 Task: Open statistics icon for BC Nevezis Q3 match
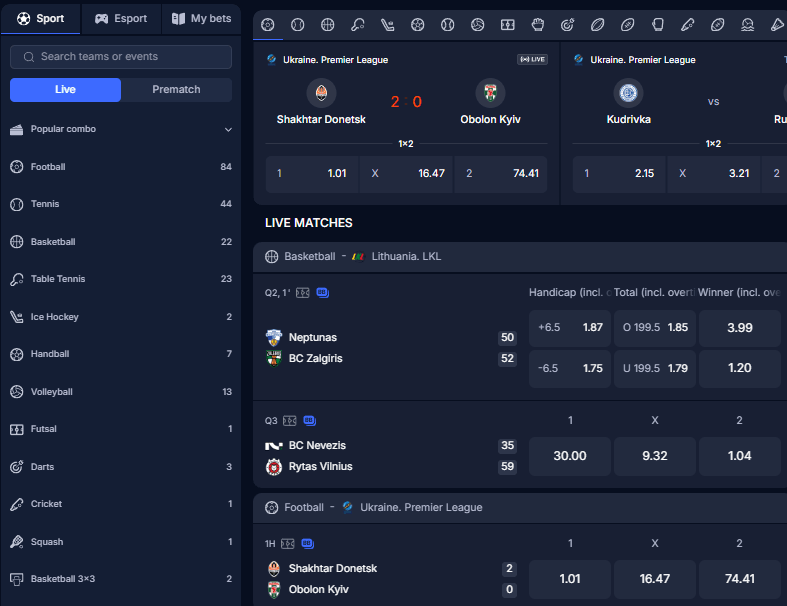click(x=310, y=421)
